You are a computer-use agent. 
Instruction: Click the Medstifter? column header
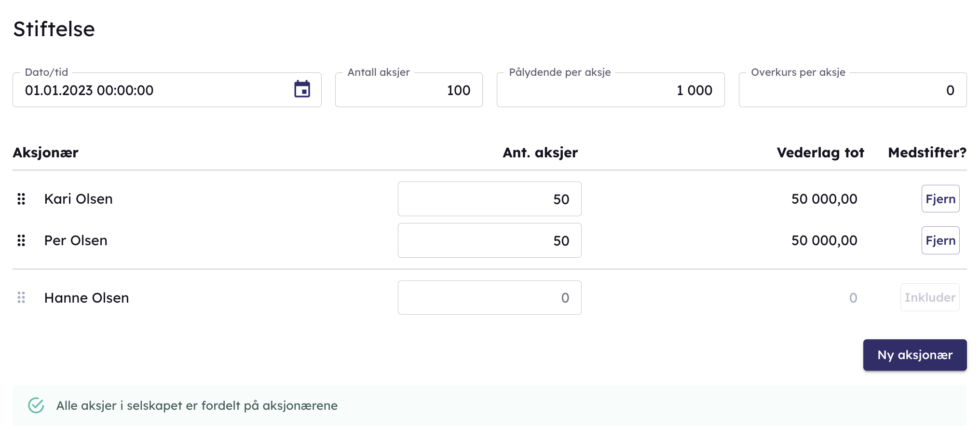(927, 153)
